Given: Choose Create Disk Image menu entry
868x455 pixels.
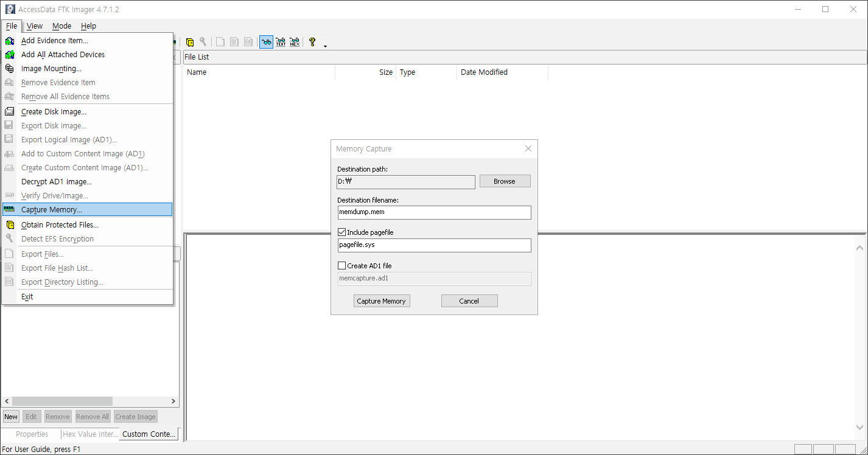Looking at the screenshot, I should (x=88, y=112).
